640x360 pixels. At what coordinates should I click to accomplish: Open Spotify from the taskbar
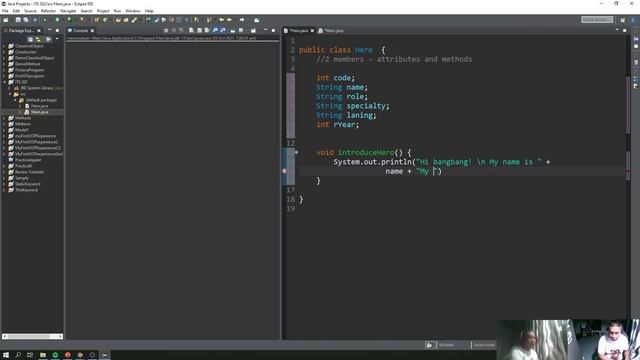point(55,355)
